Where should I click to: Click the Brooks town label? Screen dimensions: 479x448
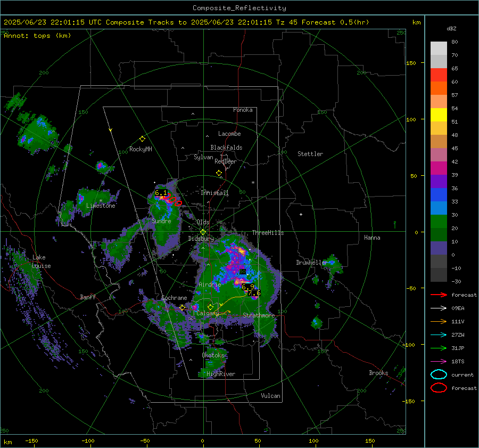click(378, 373)
